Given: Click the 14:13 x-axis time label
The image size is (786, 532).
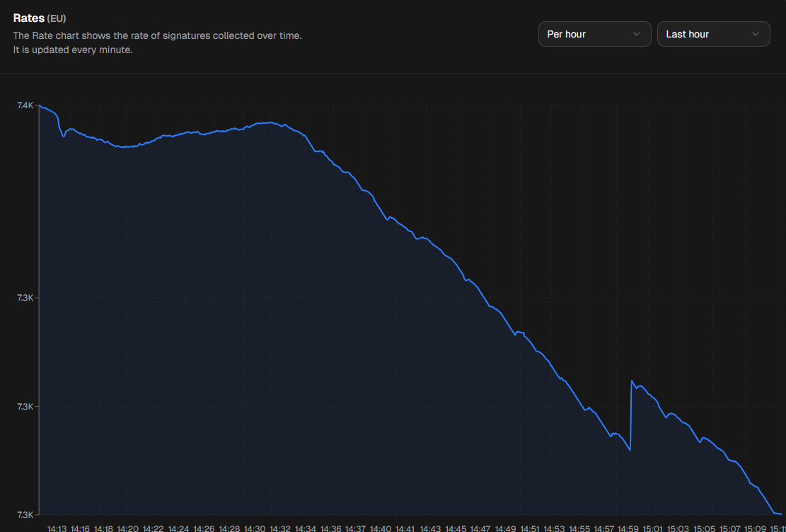Looking at the screenshot, I should (x=57, y=528).
